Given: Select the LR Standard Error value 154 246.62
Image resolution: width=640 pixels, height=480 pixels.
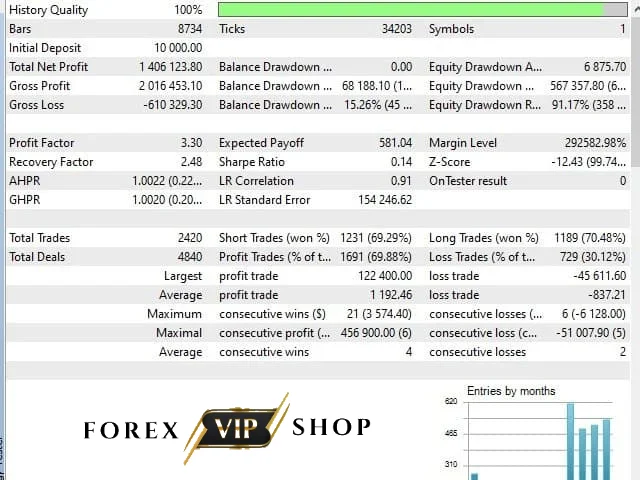Looking at the screenshot, I should [x=385, y=200].
